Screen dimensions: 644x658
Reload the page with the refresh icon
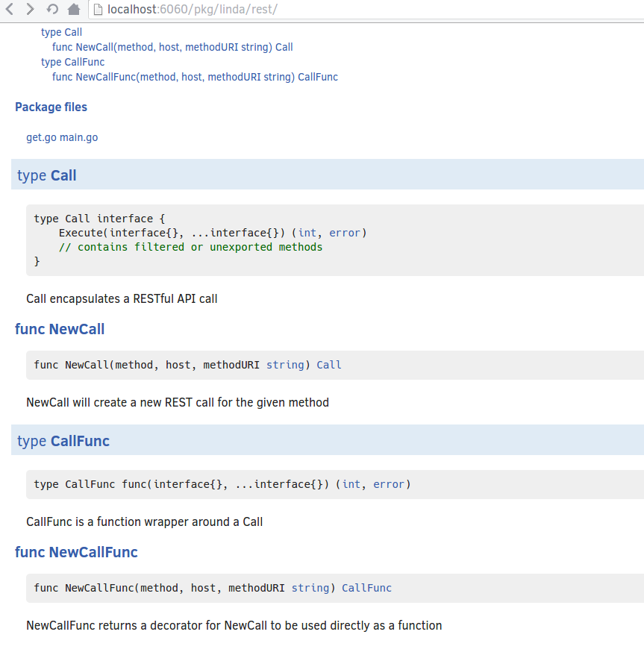pyautogui.click(x=52, y=9)
